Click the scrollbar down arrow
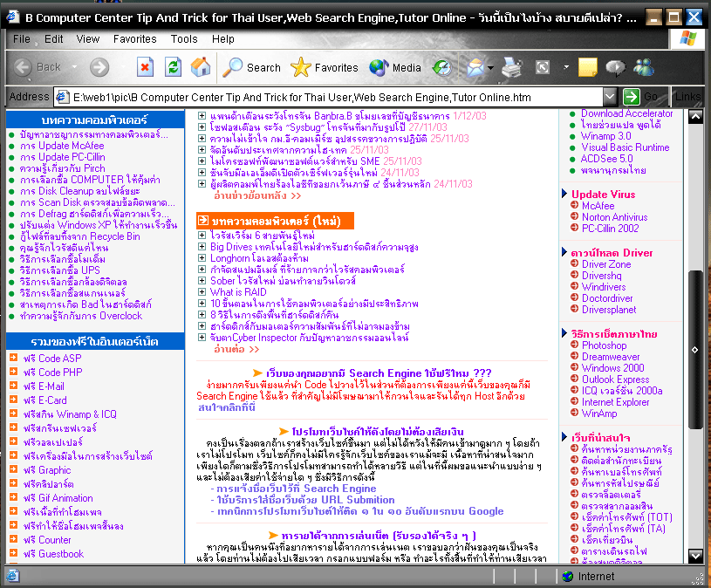 (x=694, y=556)
